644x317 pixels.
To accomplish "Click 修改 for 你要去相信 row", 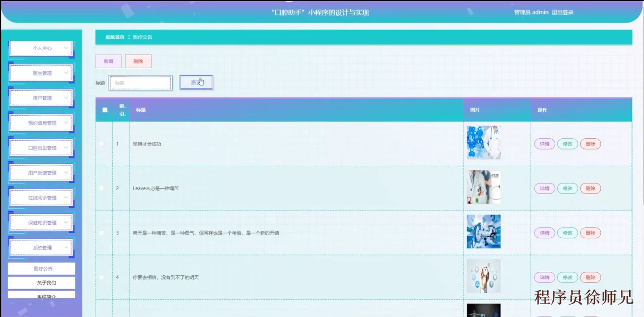I will 568,278.
